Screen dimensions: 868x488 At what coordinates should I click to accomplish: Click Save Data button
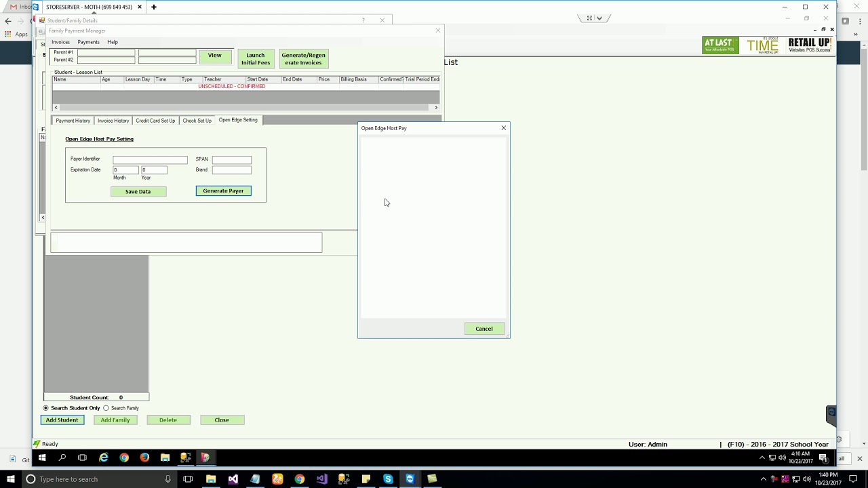coord(138,191)
